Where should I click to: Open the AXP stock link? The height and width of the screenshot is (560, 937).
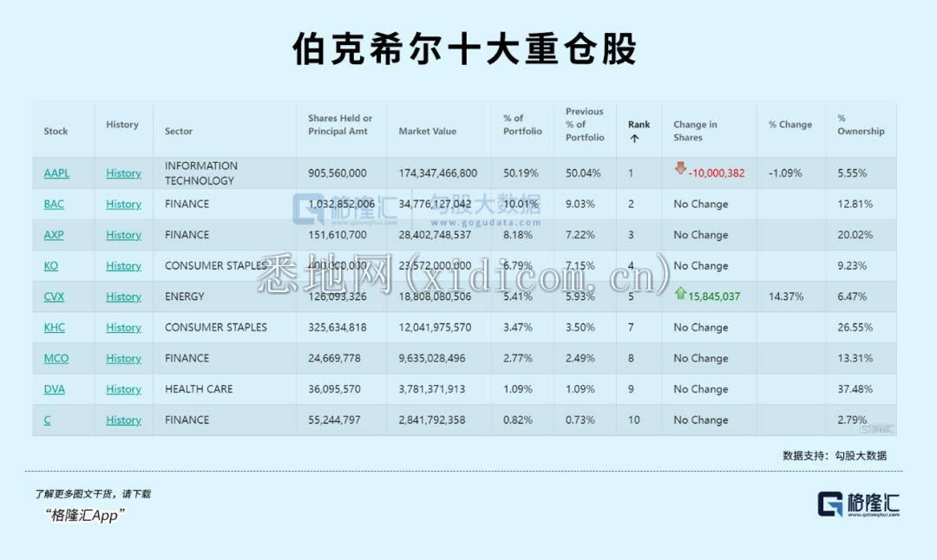(54, 235)
